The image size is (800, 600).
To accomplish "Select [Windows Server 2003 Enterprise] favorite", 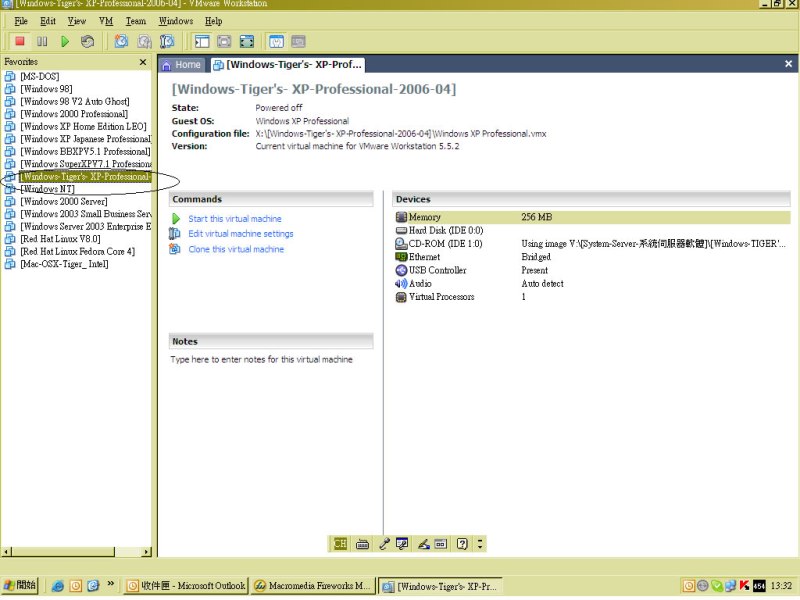I will click(86, 227).
